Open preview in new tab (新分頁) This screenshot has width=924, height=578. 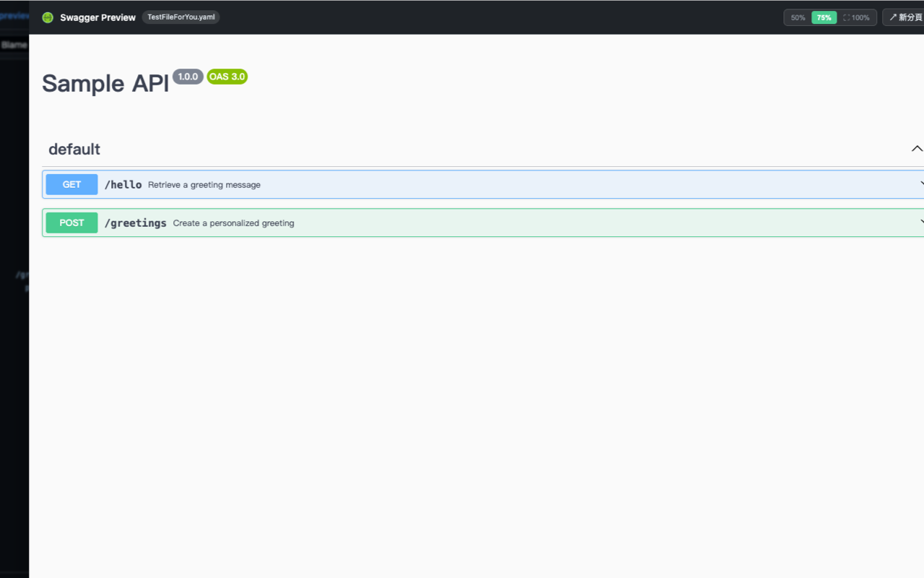click(x=905, y=17)
